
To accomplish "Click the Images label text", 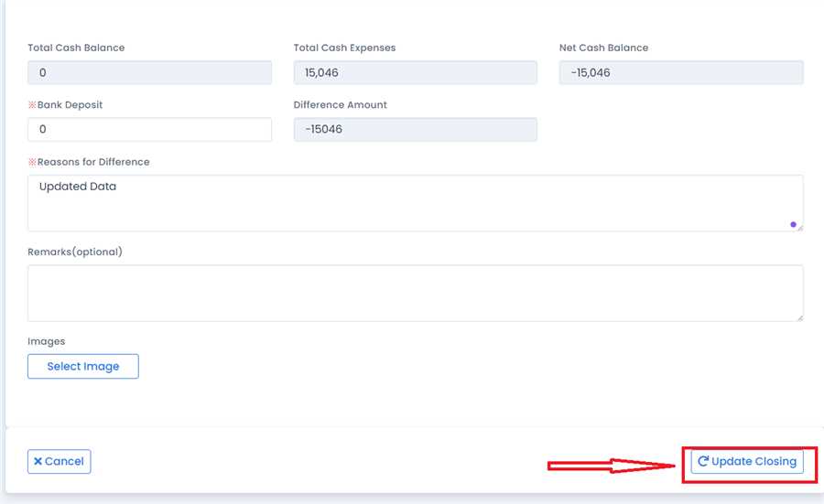I will (47, 341).
